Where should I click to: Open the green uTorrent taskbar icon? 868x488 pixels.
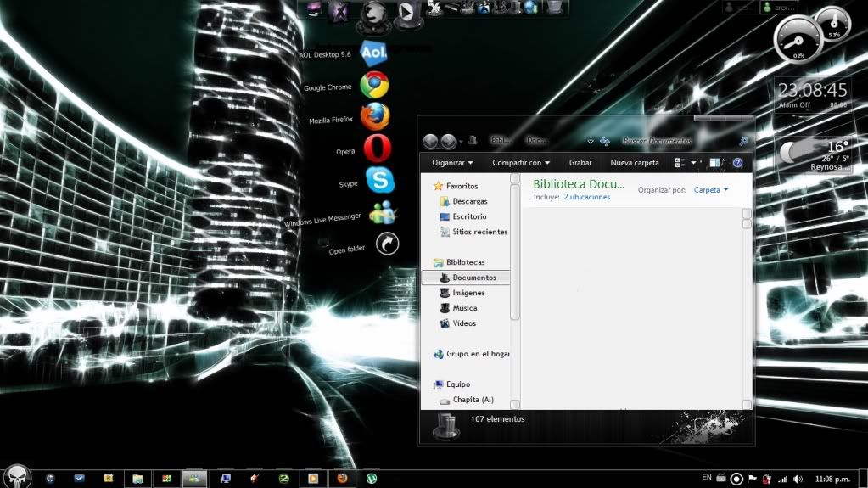coord(372,478)
